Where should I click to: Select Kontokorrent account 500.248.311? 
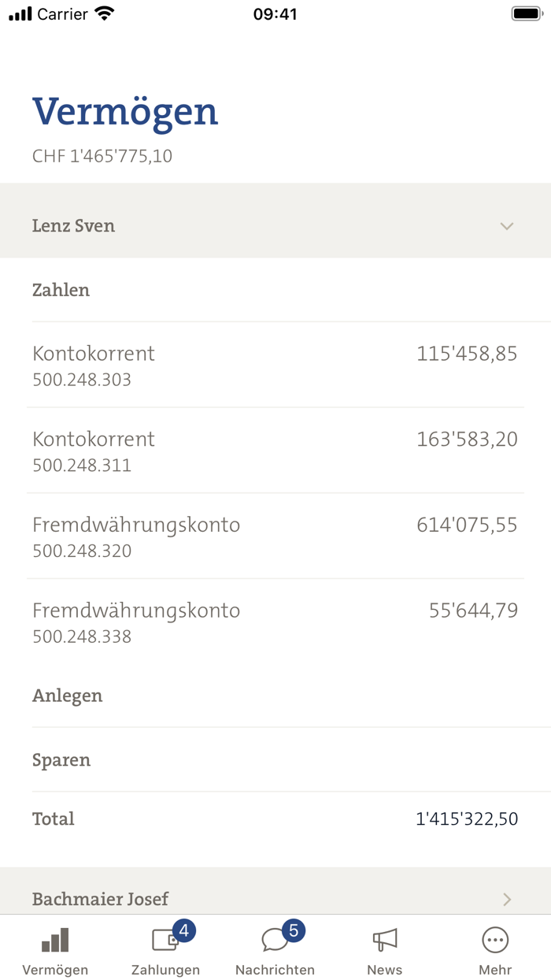275,451
